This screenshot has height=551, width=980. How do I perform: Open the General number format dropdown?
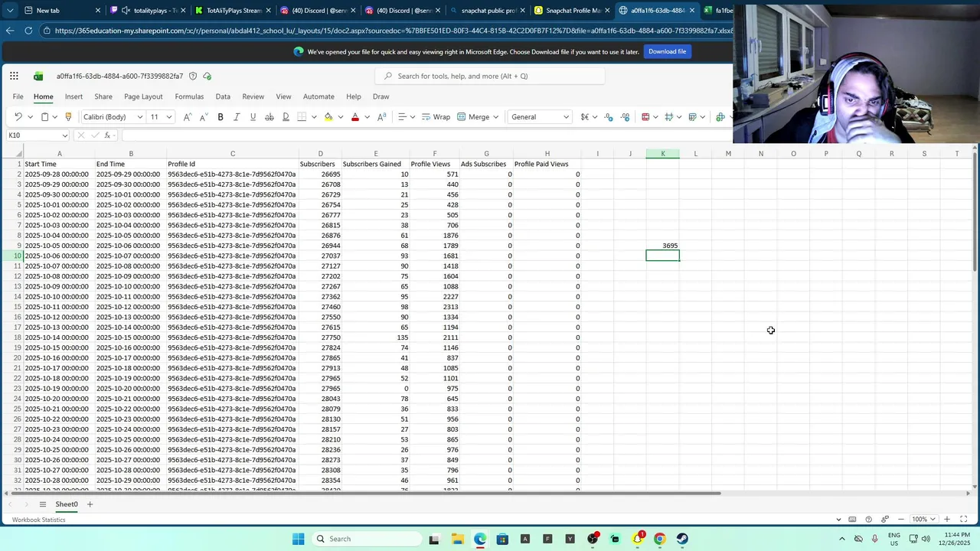click(540, 117)
